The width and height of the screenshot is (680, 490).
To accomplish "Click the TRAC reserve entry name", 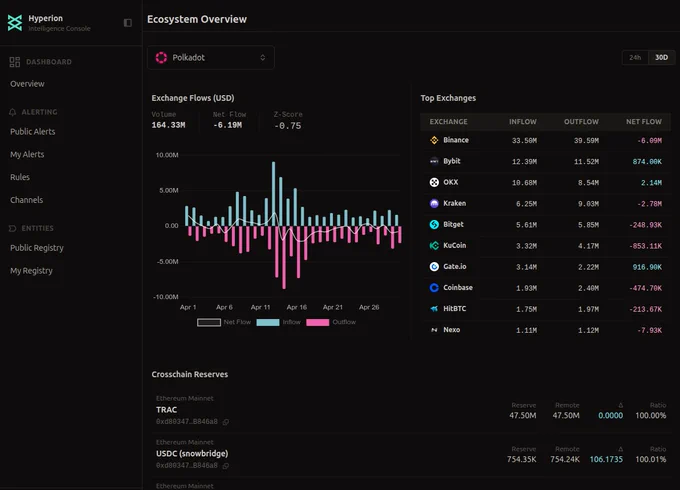I will [x=167, y=410].
